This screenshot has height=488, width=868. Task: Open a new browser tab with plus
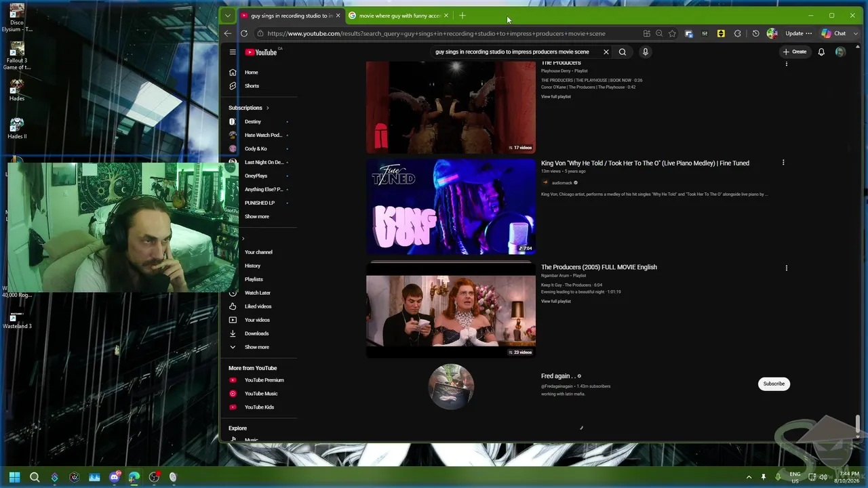pos(462,16)
